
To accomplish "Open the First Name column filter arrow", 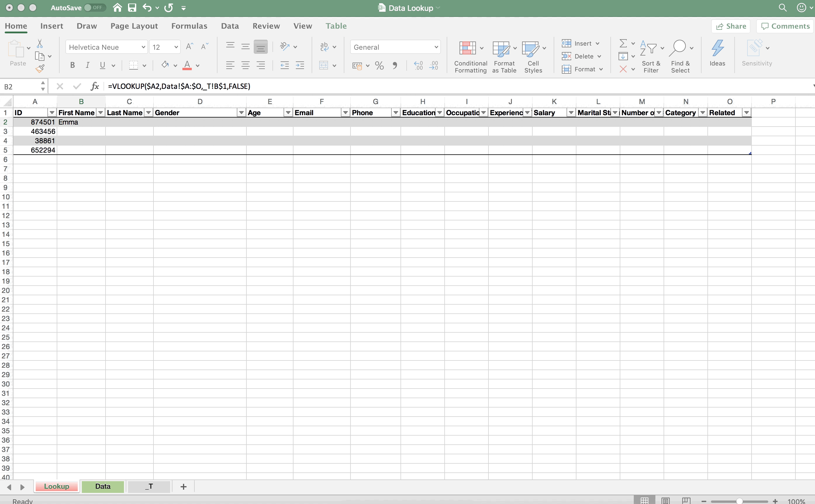I will 100,113.
